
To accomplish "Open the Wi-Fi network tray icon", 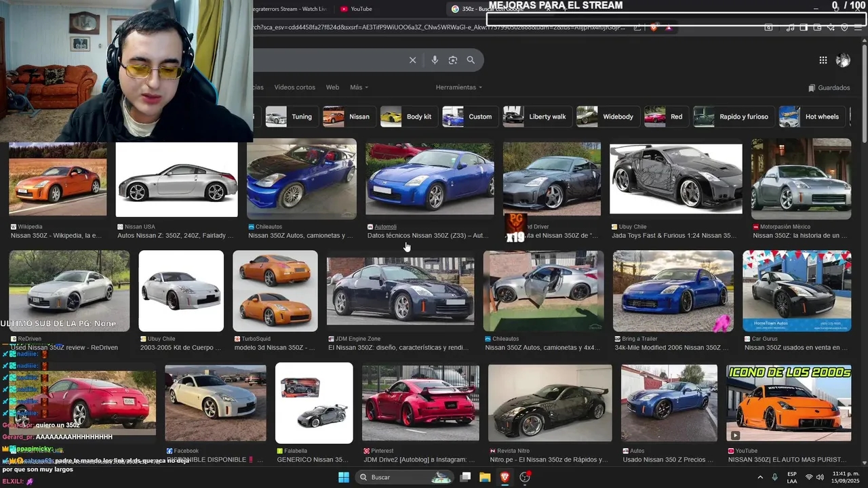I will tap(809, 477).
